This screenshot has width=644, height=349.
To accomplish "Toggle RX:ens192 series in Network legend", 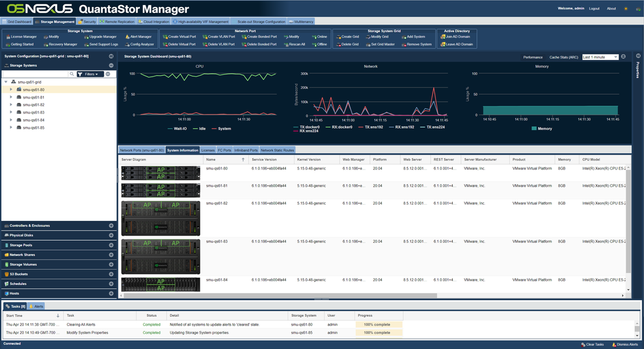I will pyautogui.click(x=402, y=127).
